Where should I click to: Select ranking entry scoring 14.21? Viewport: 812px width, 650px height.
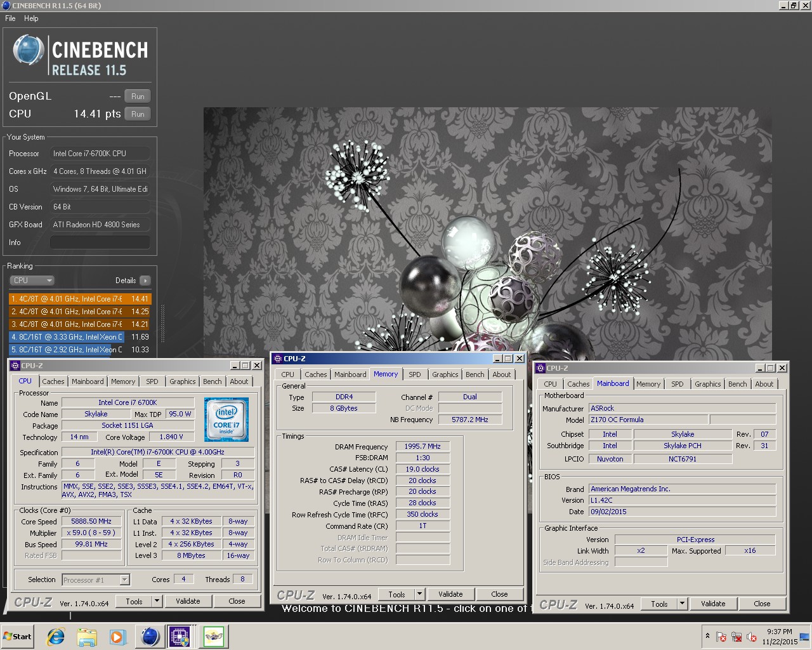point(80,324)
